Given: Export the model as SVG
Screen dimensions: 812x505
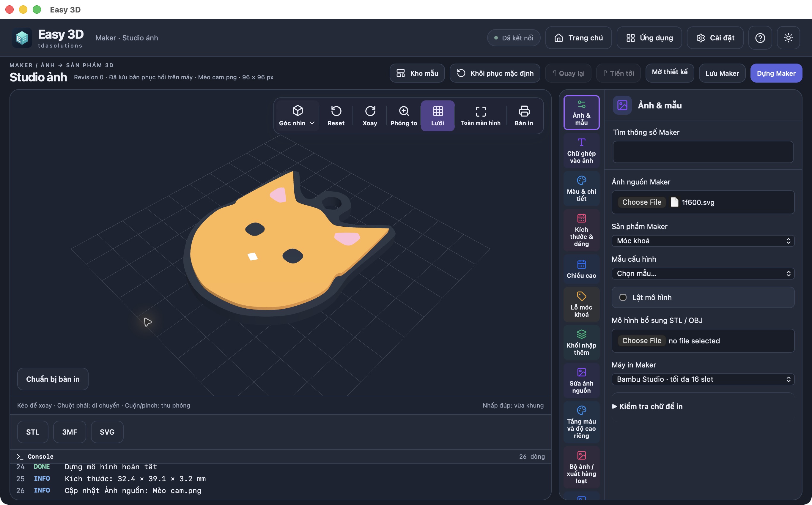Looking at the screenshot, I should tap(107, 432).
